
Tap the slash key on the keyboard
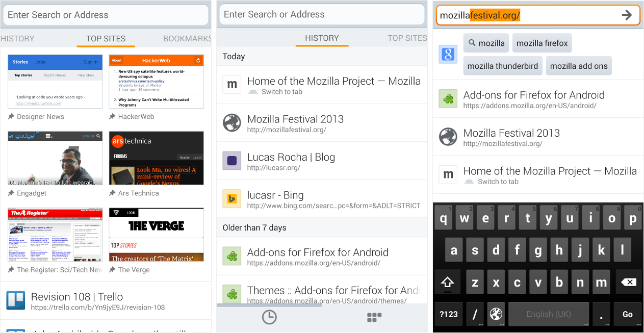click(x=474, y=314)
